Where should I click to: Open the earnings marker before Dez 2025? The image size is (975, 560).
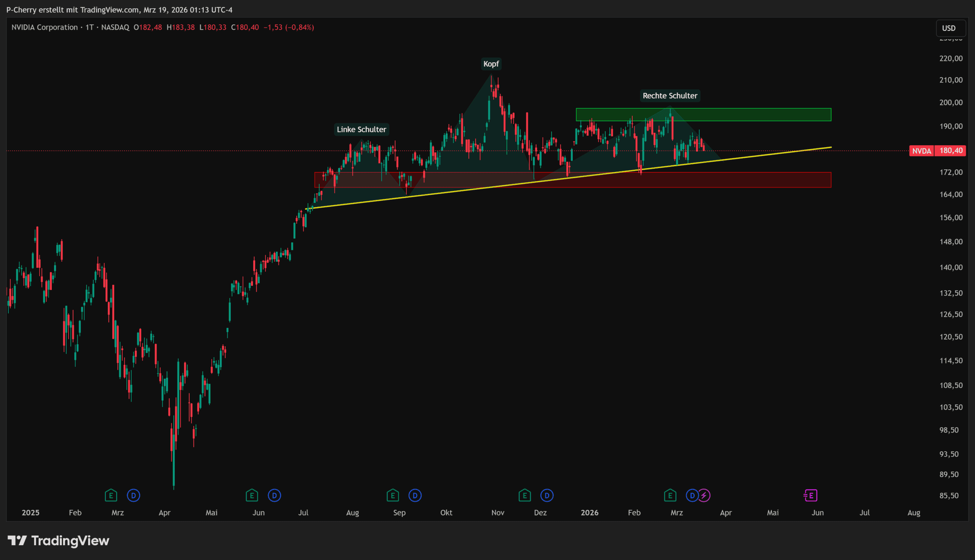(x=525, y=495)
